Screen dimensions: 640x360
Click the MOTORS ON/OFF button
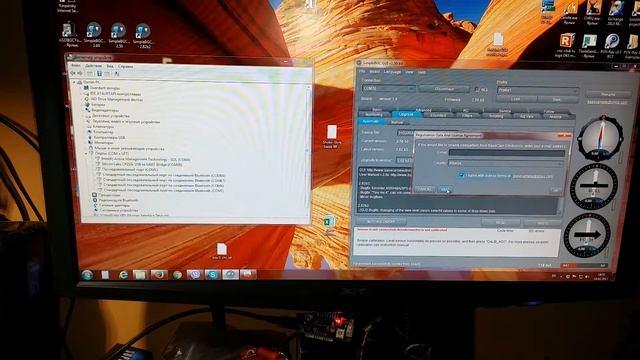pyautogui.click(x=382, y=221)
